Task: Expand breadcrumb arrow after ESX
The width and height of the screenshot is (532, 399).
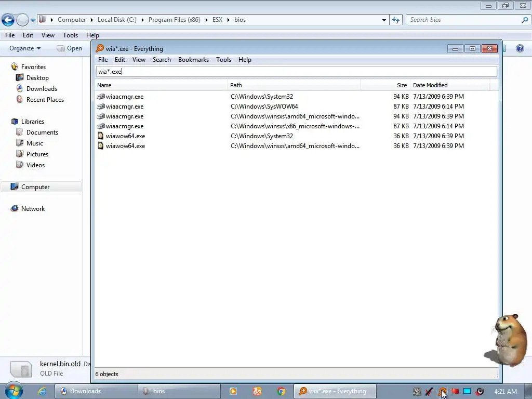Action: pyautogui.click(x=229, y=20)
